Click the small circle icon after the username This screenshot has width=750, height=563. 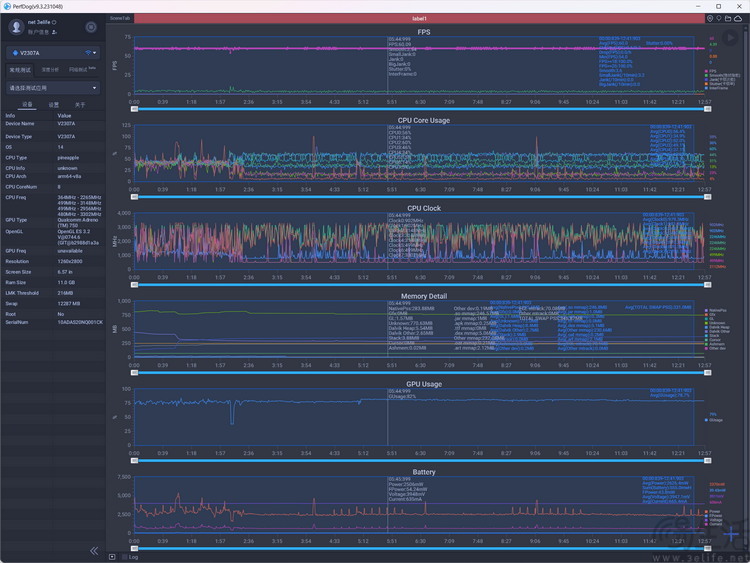point(54,22)
